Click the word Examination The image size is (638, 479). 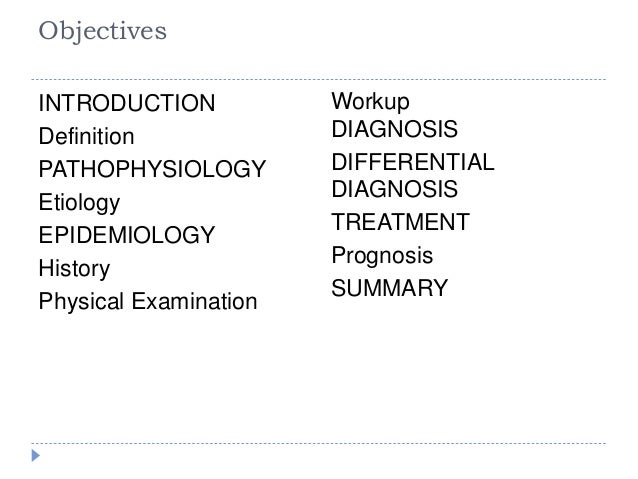coord(194,301)
